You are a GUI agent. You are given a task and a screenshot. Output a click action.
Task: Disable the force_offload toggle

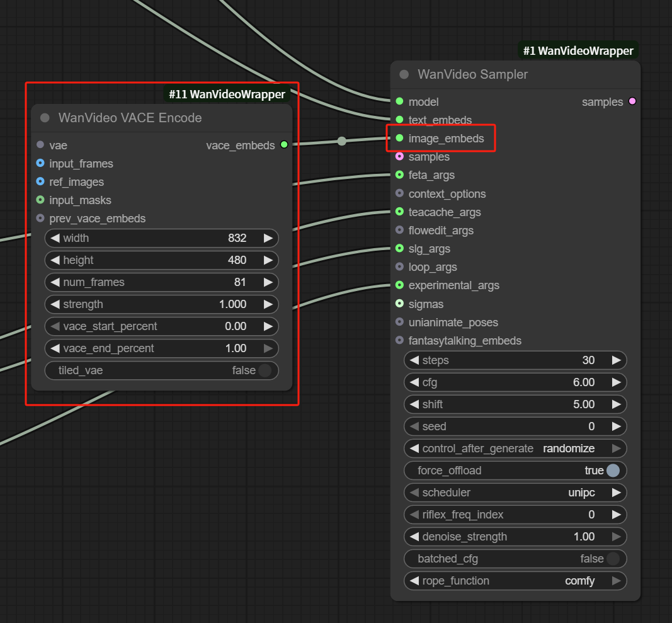coord(612,471)
